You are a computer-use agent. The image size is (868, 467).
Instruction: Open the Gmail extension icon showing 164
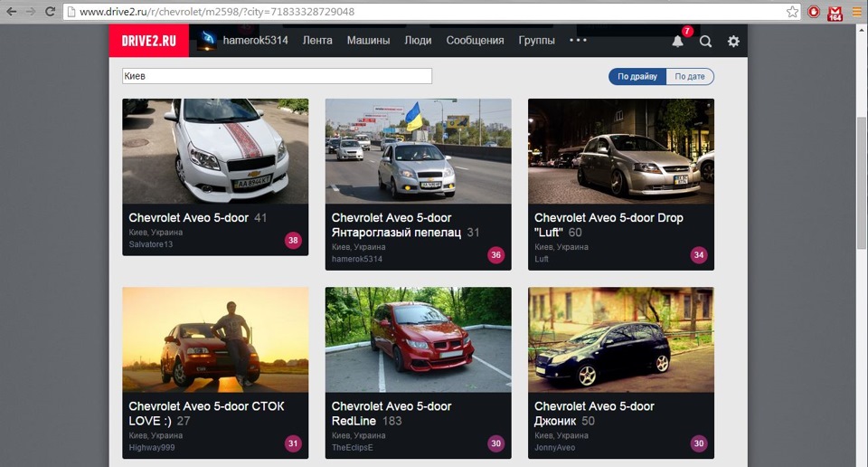point(835,13)
